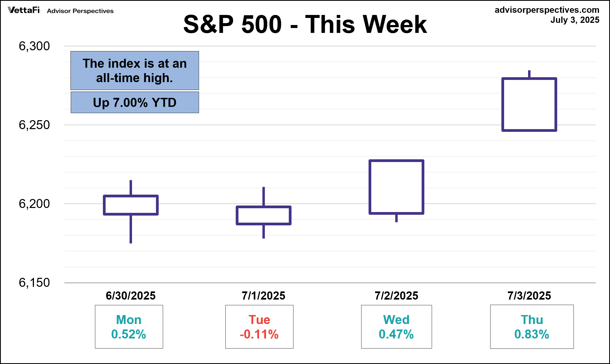Click the Tuesday 7/1/2025 candlestick body
Viewport: 610px width, 364px height.
coord(263,215)
